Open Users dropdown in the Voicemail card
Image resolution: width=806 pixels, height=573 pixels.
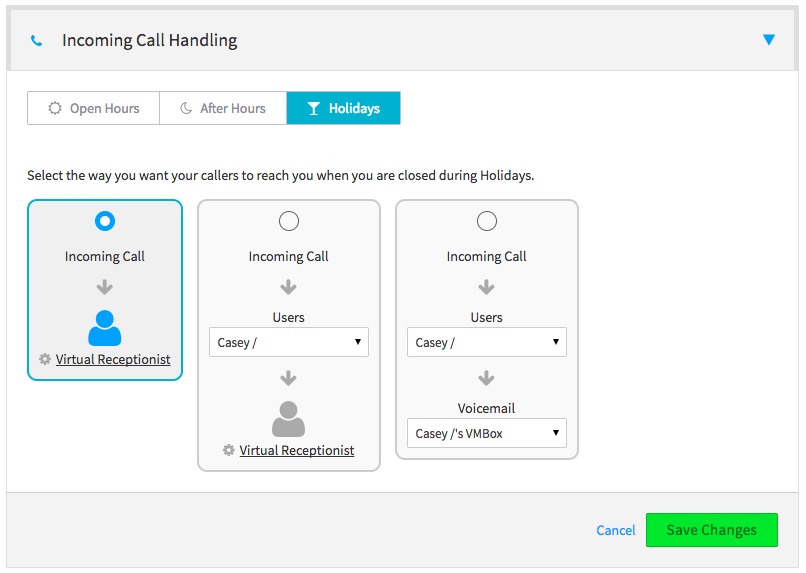[486, 342]
